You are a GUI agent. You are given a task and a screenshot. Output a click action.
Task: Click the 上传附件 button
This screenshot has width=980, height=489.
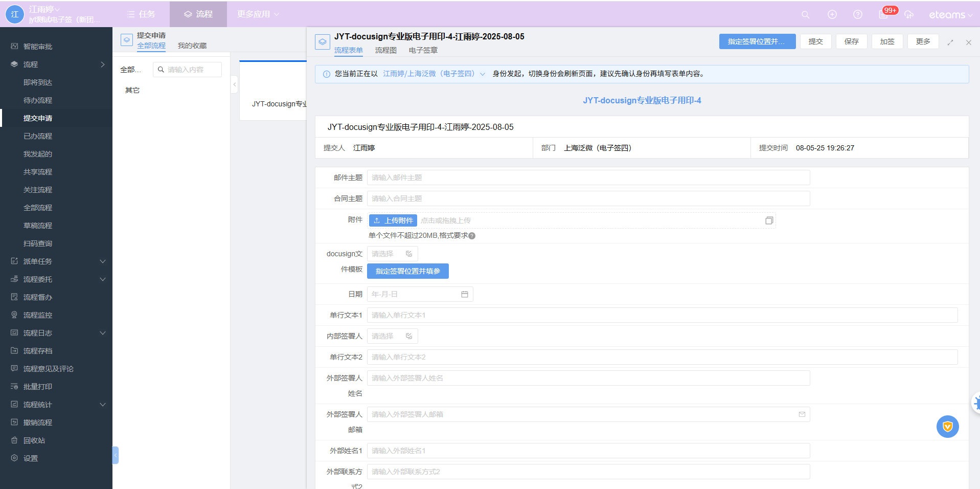point(393,220)
